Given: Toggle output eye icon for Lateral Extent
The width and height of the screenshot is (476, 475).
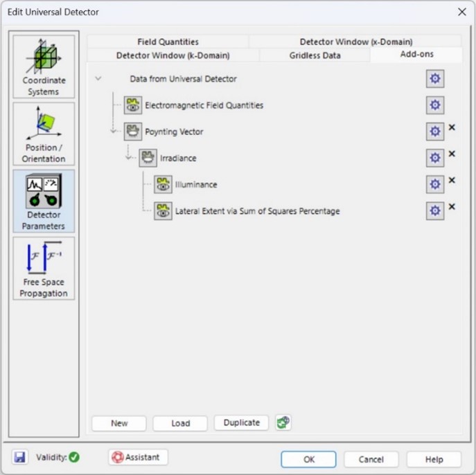Looking at the screenshot, I should pos(163,210).
